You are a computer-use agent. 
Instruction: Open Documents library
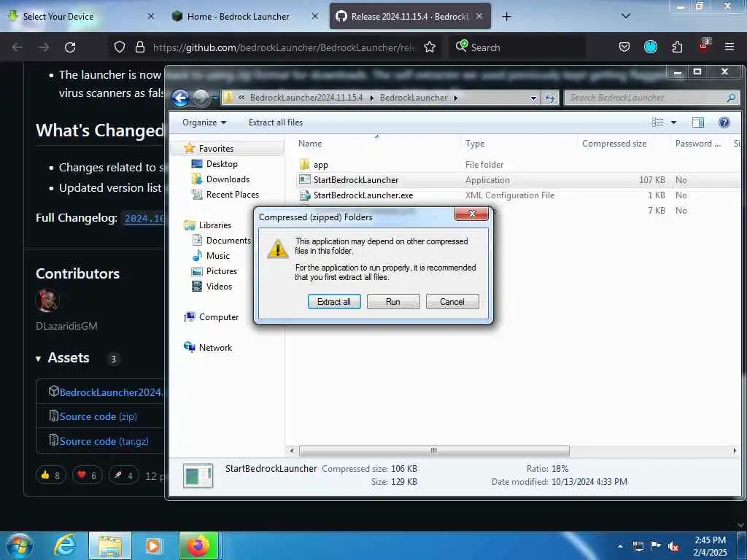pyautogui.click(x=228, y=241)
